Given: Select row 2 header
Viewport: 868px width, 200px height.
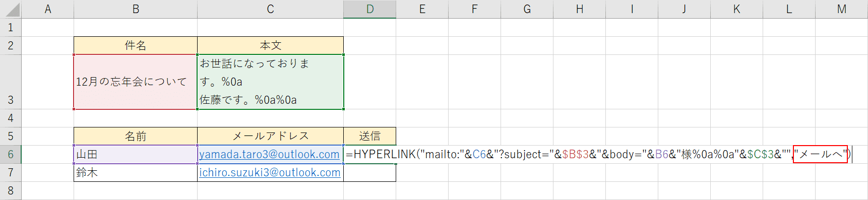Looking at the screenshot, I should [x=11, y=45].
